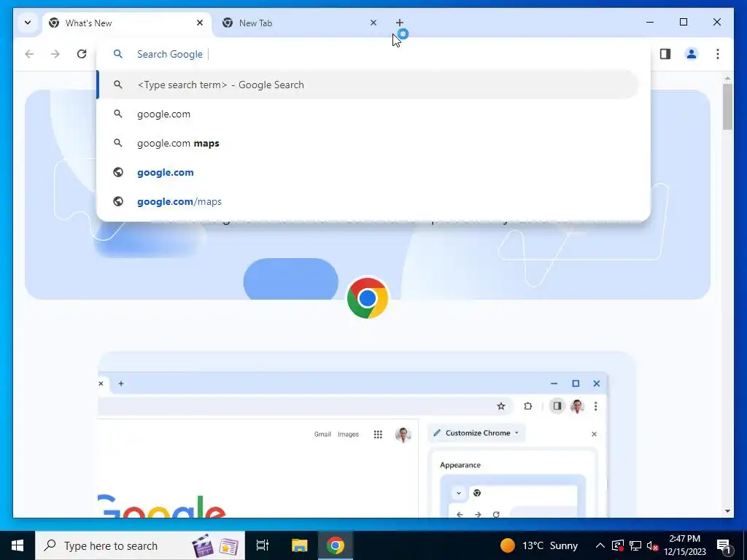
Task: Click the Customize Chrome illustration image
Action: click(367, 435)
